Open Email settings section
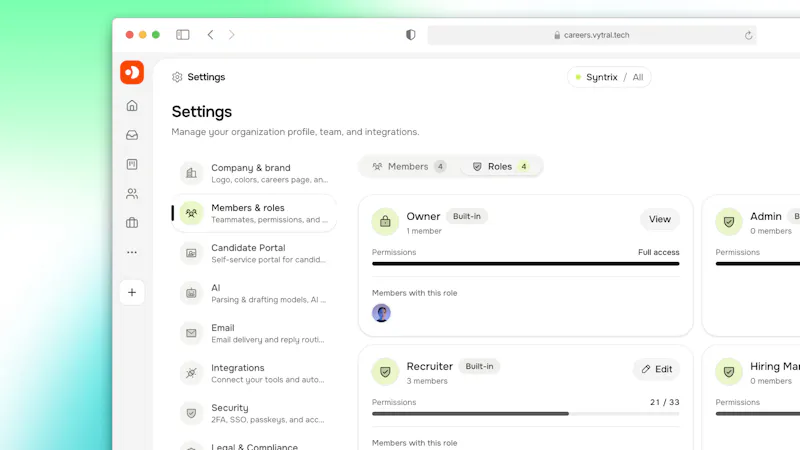Viewport: 800px width, 450px height. [254, 333]
